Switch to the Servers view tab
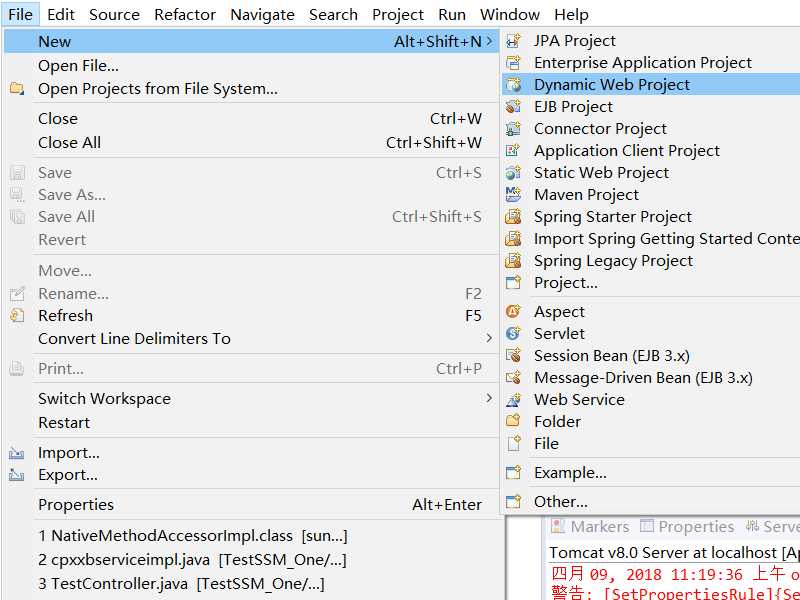The width and height of the screenshot is (800, 600). (x=772, y=527)
